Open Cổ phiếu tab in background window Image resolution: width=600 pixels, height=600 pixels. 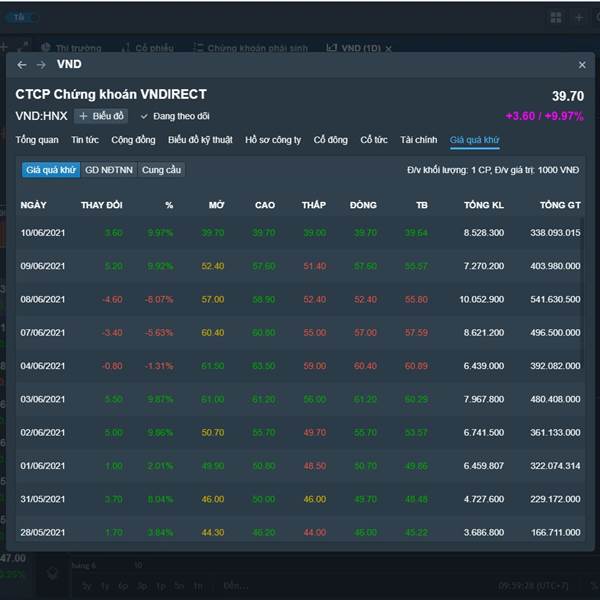[148, 48]
